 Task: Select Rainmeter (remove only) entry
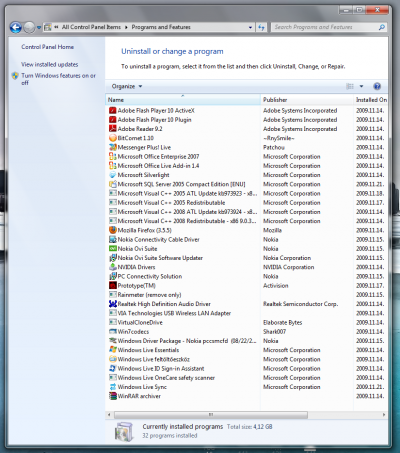coord(246,295)
